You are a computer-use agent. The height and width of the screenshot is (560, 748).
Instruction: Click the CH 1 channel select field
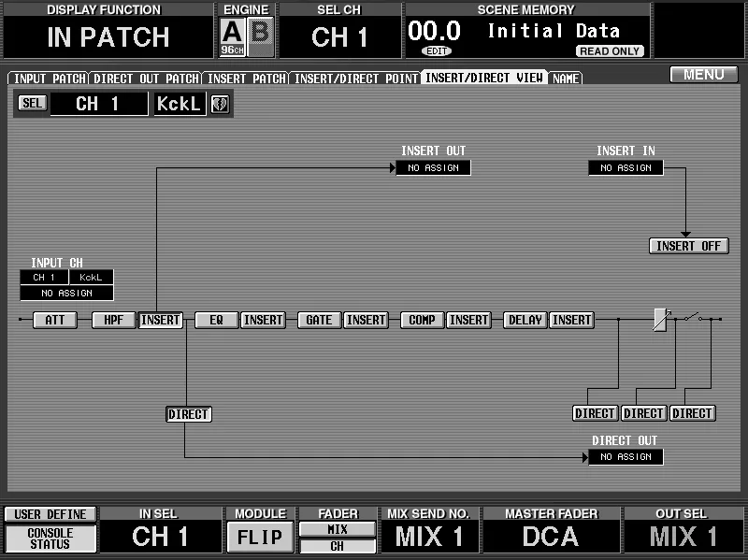[99, 104]
